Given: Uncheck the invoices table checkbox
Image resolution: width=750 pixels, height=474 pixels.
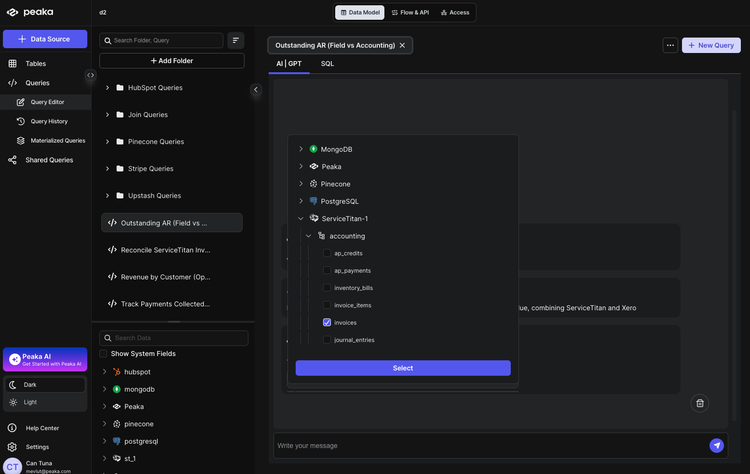Looking at the screenshot, I should [x=327, y=323].
